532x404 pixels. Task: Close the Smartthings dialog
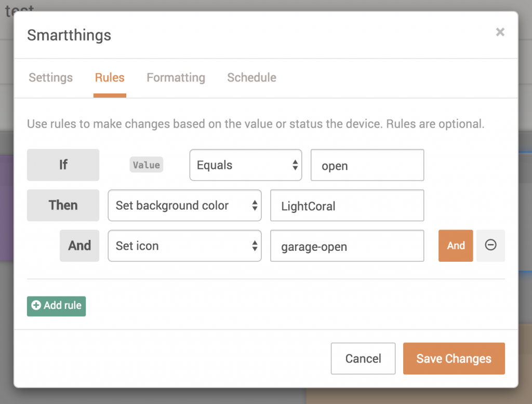coord(500,32)
